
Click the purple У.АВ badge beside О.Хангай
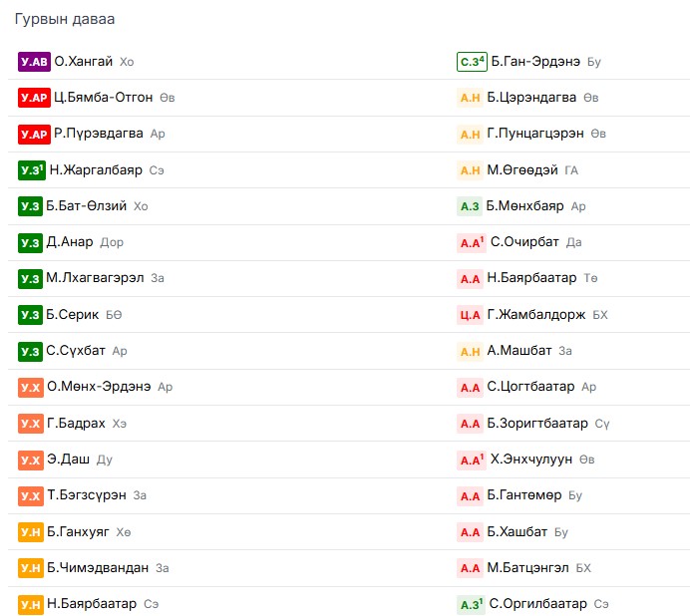pos(34,62)
